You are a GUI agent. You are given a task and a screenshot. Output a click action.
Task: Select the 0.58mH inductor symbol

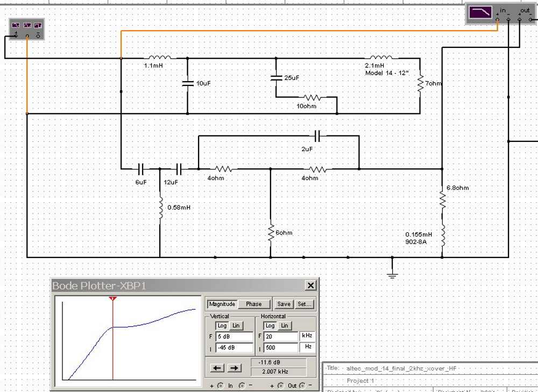160,208
